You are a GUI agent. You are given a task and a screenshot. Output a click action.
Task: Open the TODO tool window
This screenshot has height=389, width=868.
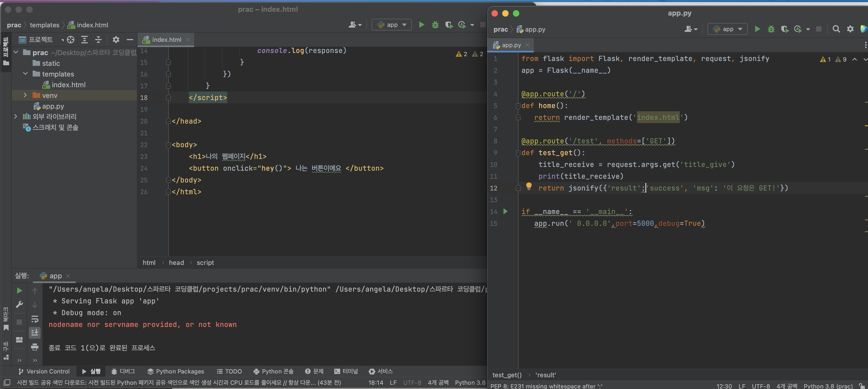click(x=229, y=371)
